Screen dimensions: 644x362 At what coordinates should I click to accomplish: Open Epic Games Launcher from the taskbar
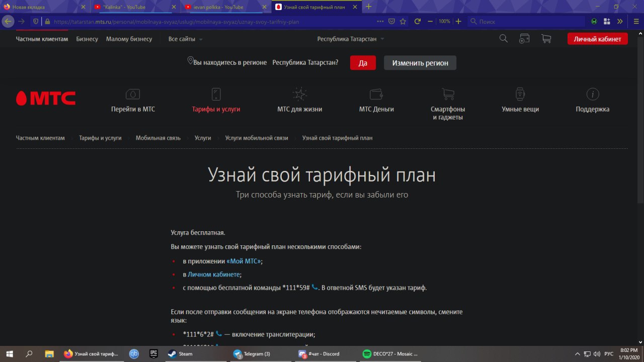[153, 354]
